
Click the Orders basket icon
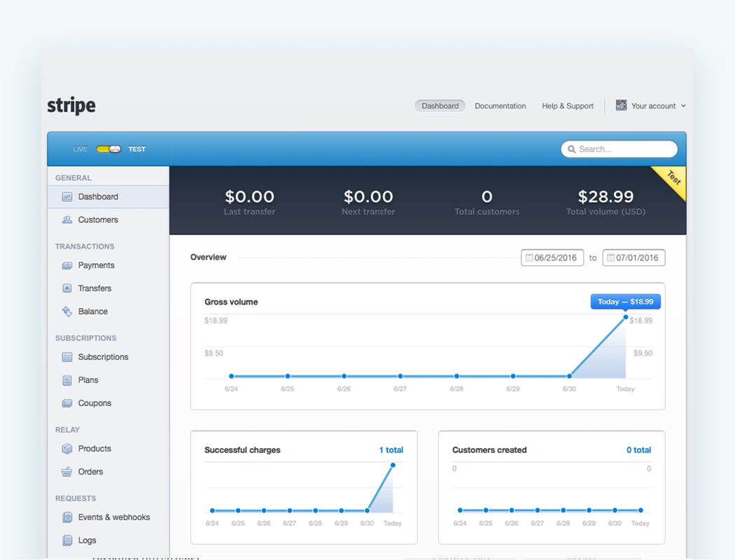67,471
